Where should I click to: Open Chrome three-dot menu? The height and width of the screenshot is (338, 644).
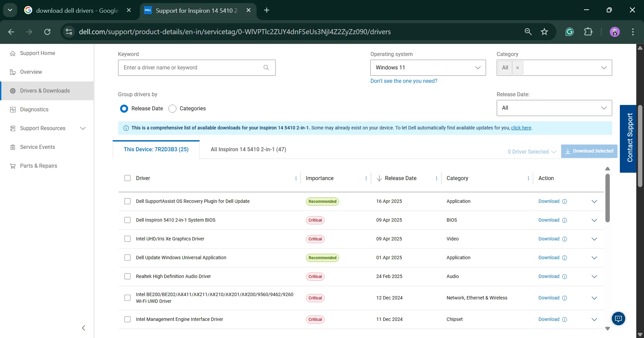point(633,32)
